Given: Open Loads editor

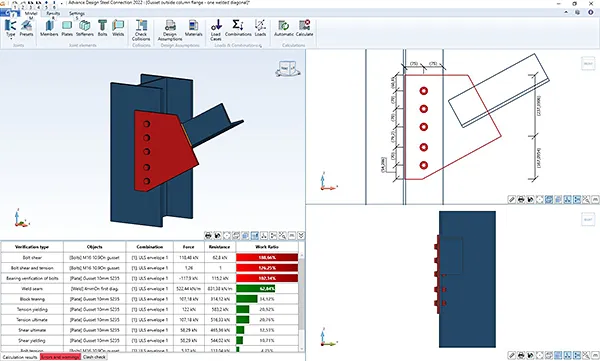Looking at the screenshot, I should (x=260, y=29).
